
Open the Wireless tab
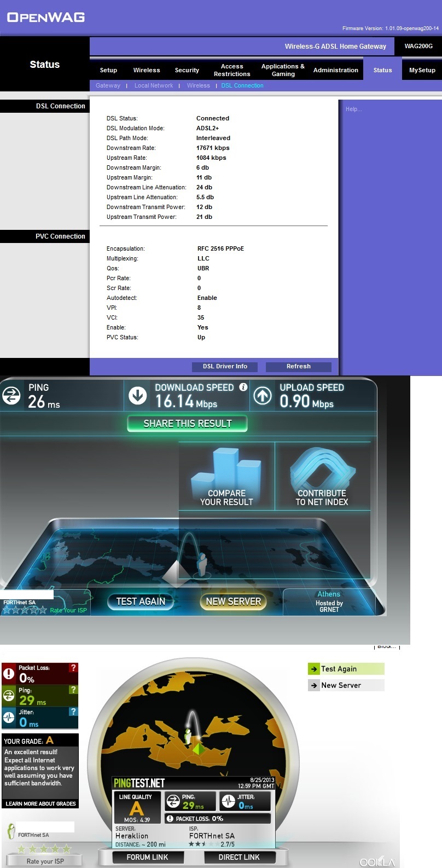click(147, 70)
